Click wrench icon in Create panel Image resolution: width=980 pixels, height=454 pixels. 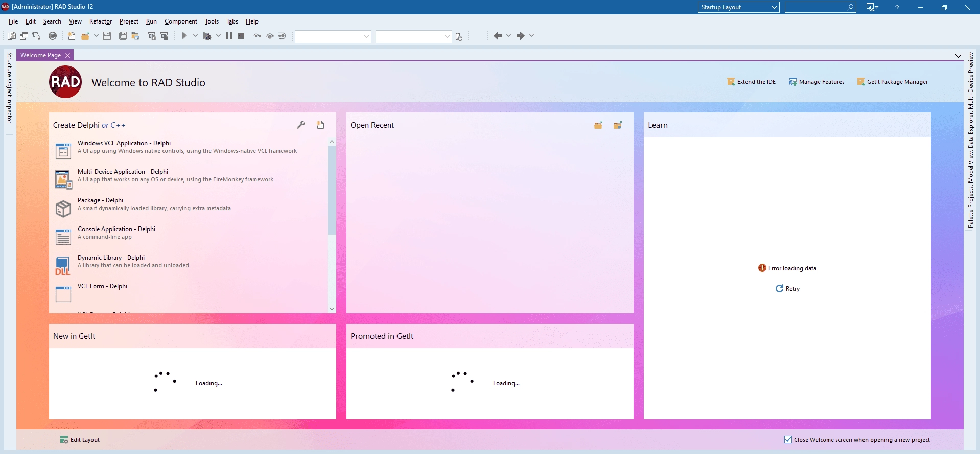pos(301,125)
